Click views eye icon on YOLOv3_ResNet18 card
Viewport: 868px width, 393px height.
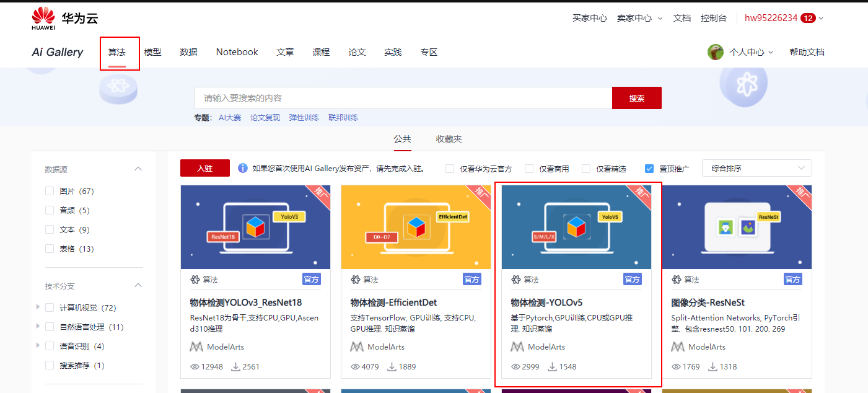click(x=195, y=366)
